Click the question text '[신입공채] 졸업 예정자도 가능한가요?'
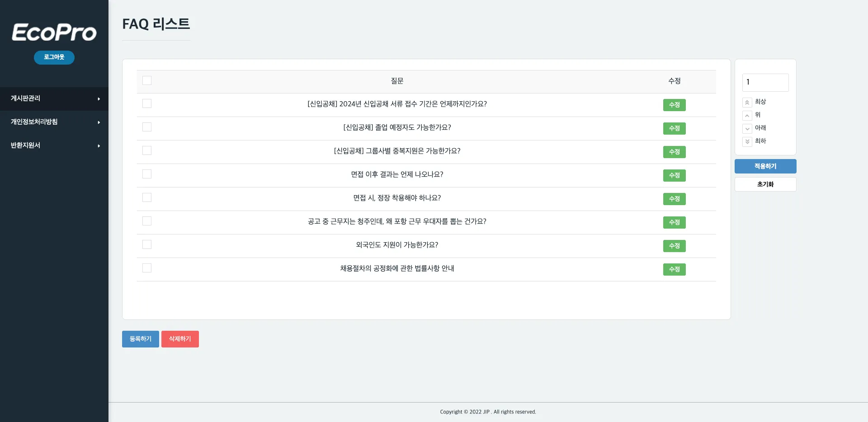The width and height of the screenshot is (868, 422). pos(397,127)
